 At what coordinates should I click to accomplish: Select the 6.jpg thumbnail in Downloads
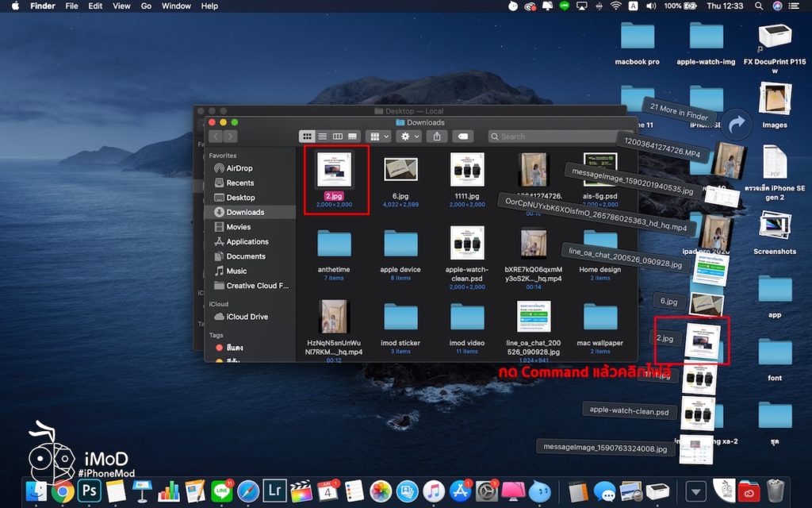[400, 170]
